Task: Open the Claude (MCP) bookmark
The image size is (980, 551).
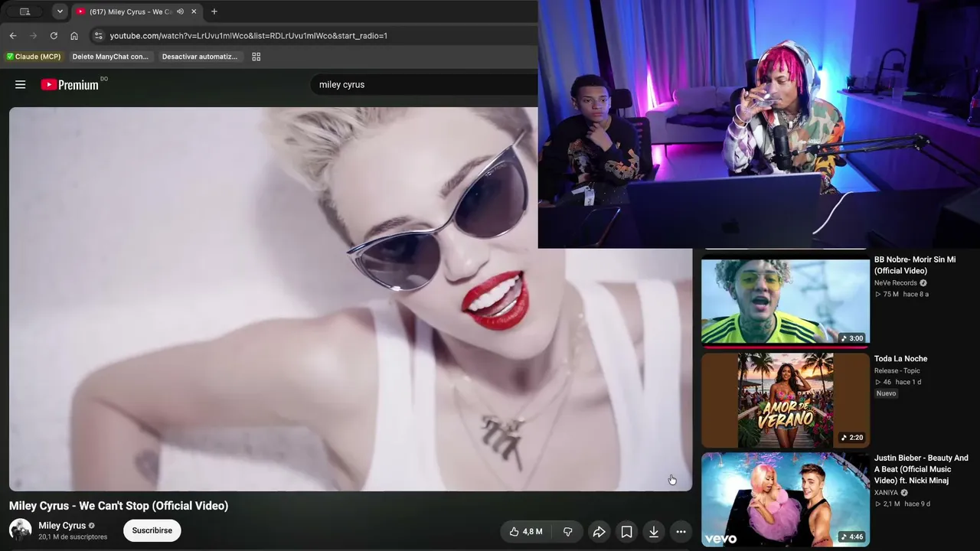Action: [34, 57]
